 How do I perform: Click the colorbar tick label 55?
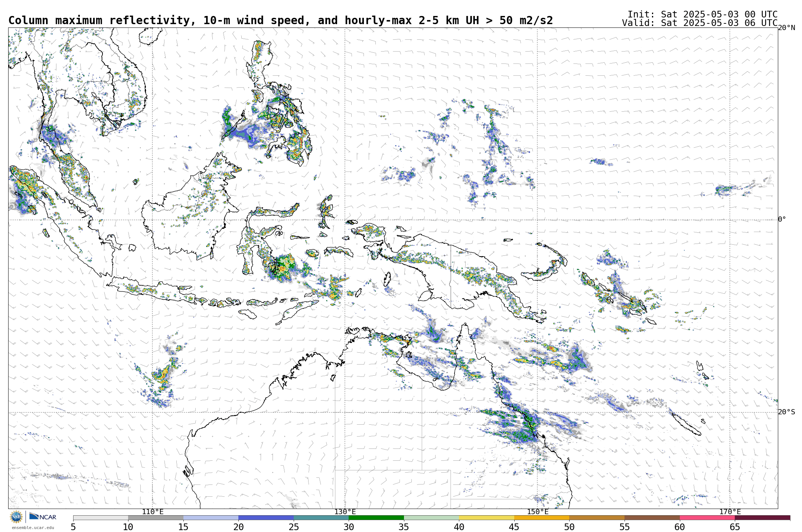pos(625,527)
